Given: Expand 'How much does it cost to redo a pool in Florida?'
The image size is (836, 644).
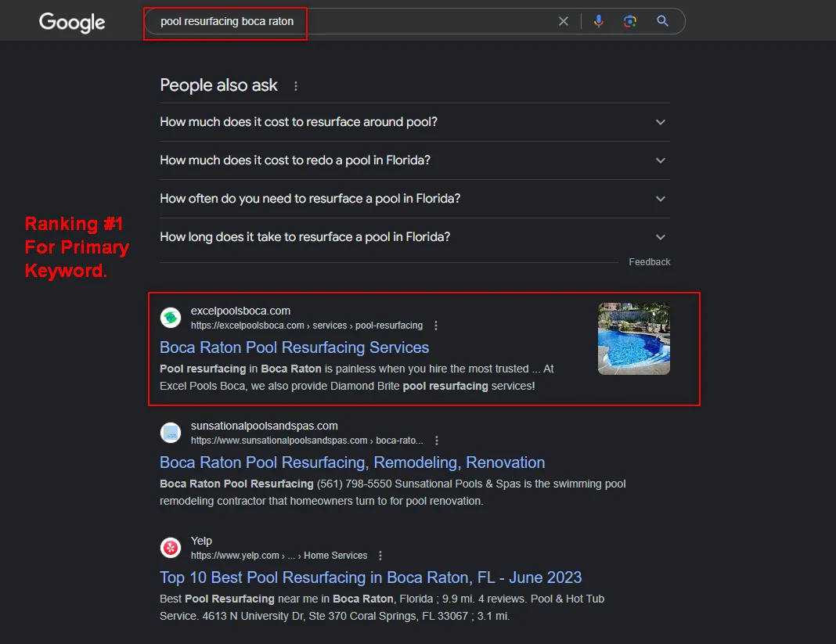Looking at the screenshot, I should pos(415,160).
